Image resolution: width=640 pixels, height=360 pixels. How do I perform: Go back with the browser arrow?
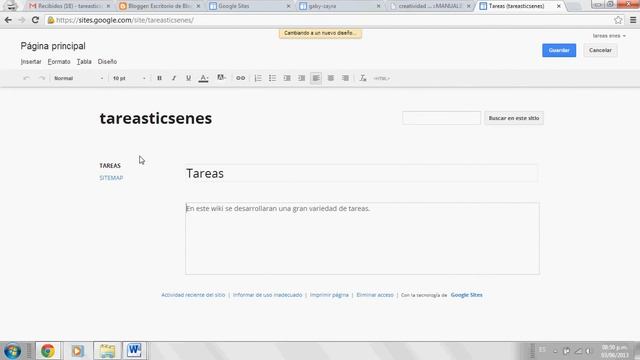(x=8, y=20)
